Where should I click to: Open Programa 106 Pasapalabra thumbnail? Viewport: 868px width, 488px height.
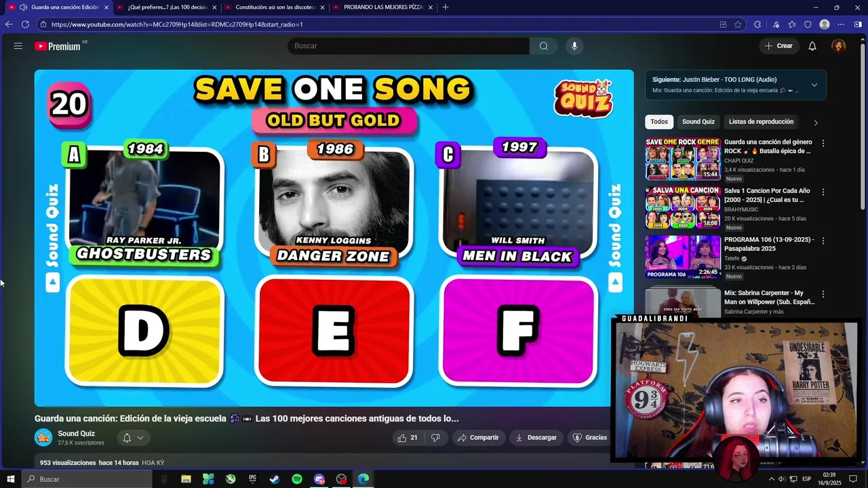[683, 257]
